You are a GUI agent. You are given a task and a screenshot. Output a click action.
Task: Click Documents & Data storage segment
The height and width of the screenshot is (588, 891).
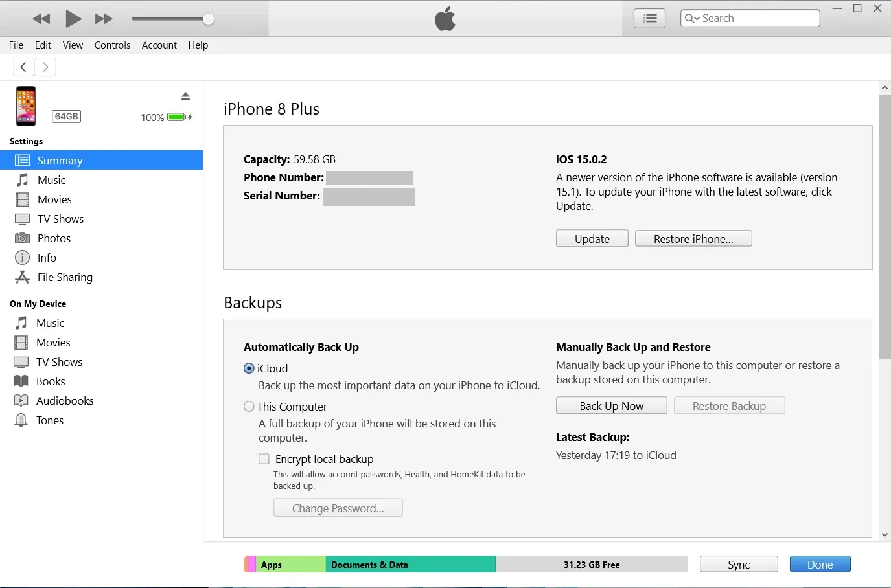pos(410,565)
